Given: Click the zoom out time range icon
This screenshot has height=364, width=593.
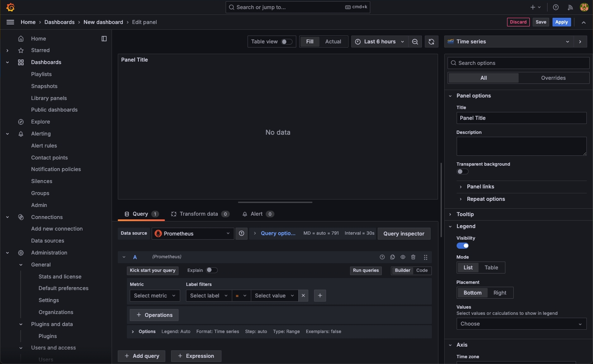Looking at the screenshot, I should [x=415, y=42].
